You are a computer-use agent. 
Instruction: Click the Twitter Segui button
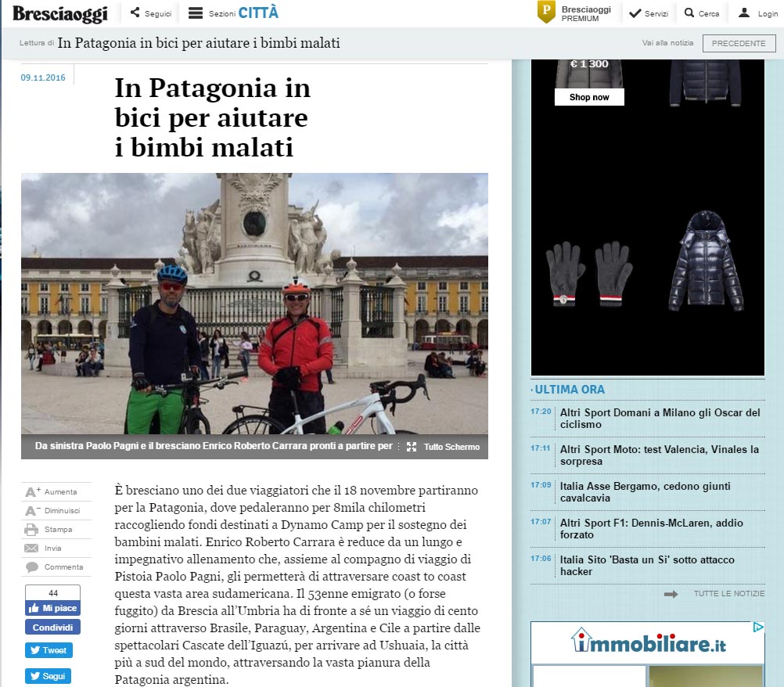(x=48, y=676)
